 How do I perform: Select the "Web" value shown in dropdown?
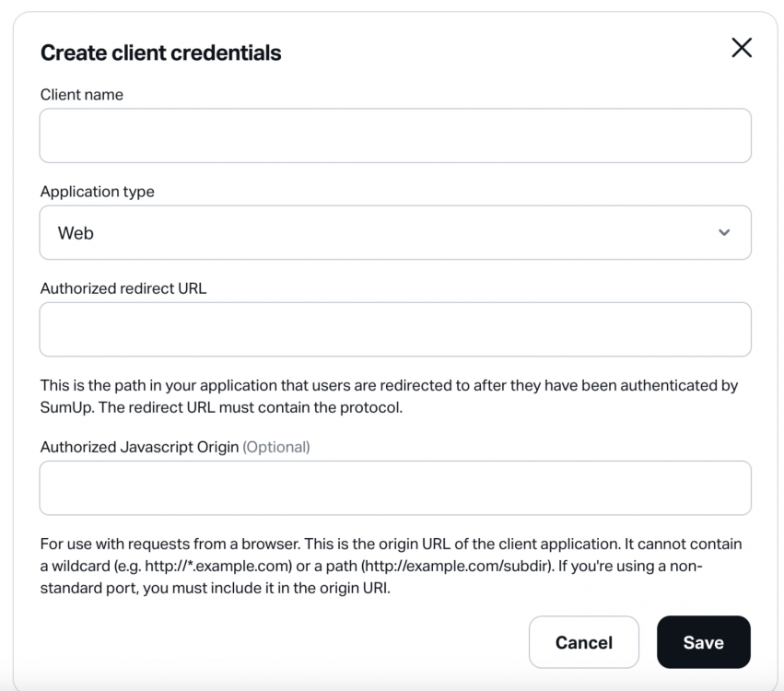(x=76, y=233)
